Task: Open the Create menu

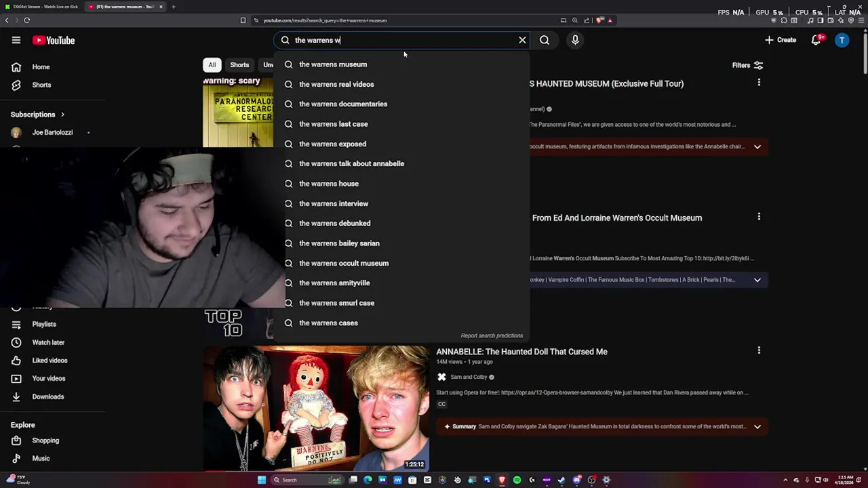Action: click(781, 40)
